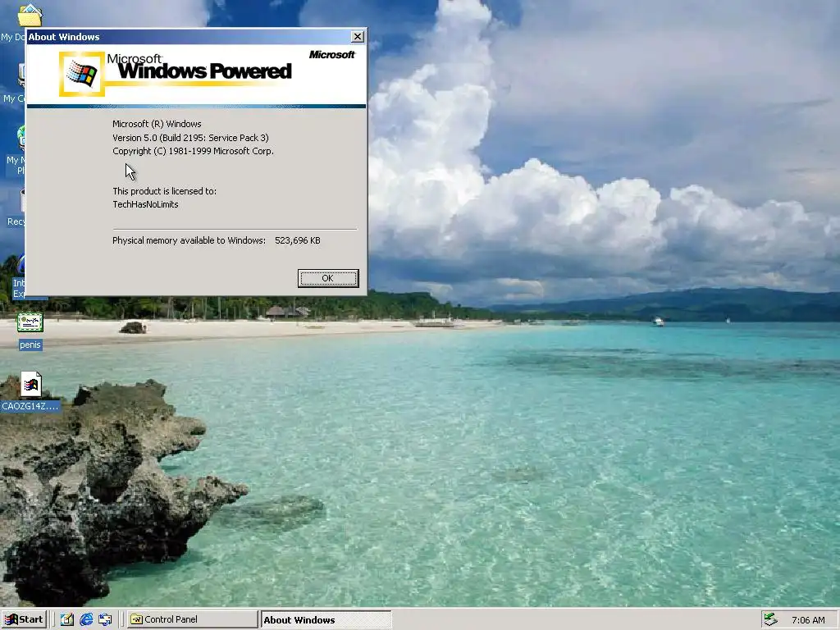
Task: Select the certificate-style desktop icon above 'penis'
Action: [30, 322]
